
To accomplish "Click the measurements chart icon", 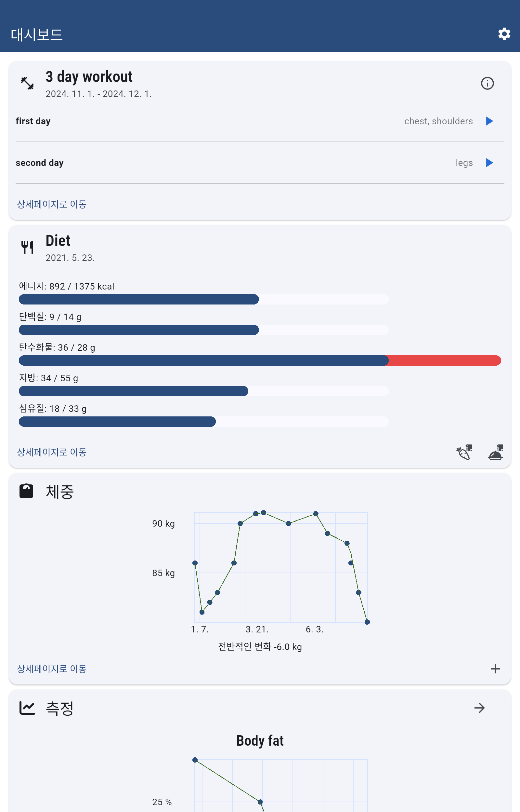I will click(27, 708).
